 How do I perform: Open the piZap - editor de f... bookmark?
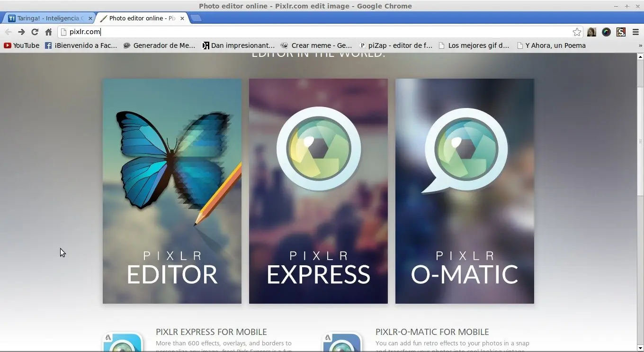[x=396, y=45]
